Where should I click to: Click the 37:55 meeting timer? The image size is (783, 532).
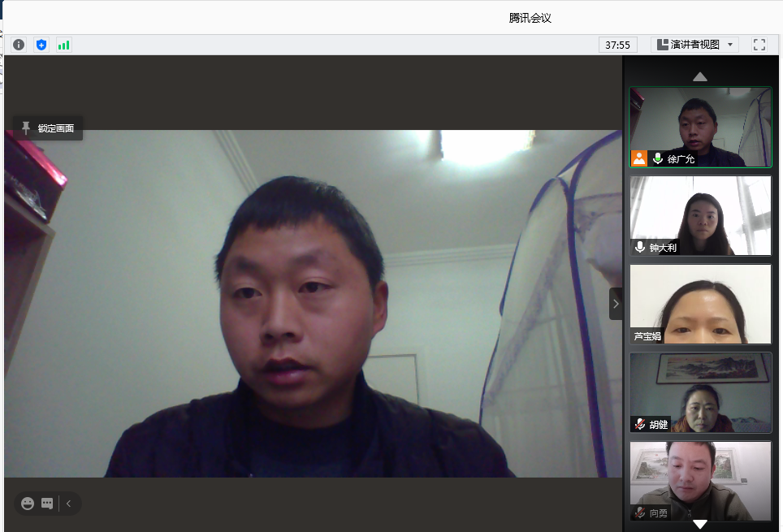pos(618,45)
